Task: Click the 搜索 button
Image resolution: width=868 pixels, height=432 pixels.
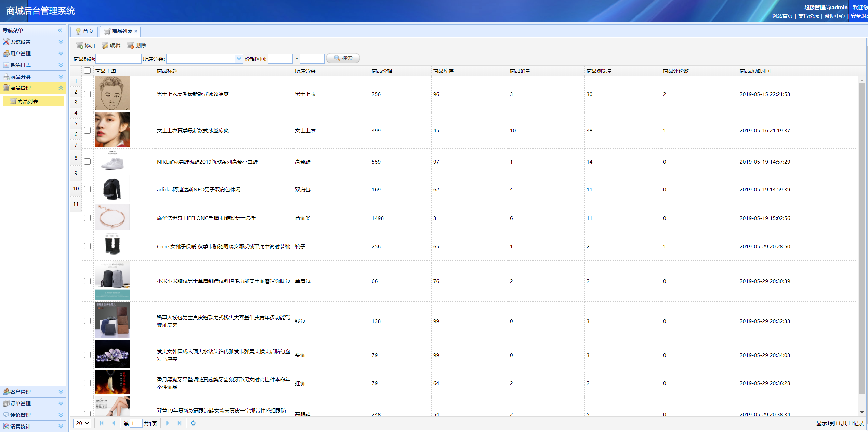Action: tap(343, 58)
